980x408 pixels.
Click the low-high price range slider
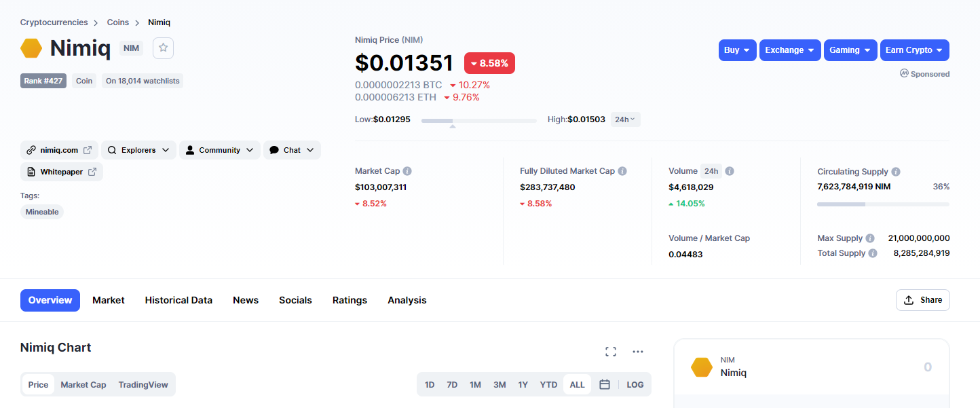[479, 121]
